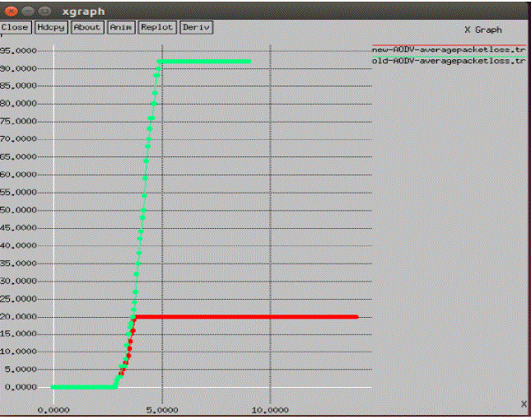Image resolution: width=531 pixels, height=420 pixels.
Task: Start animation with the Anim button
Action: point(121,27)
